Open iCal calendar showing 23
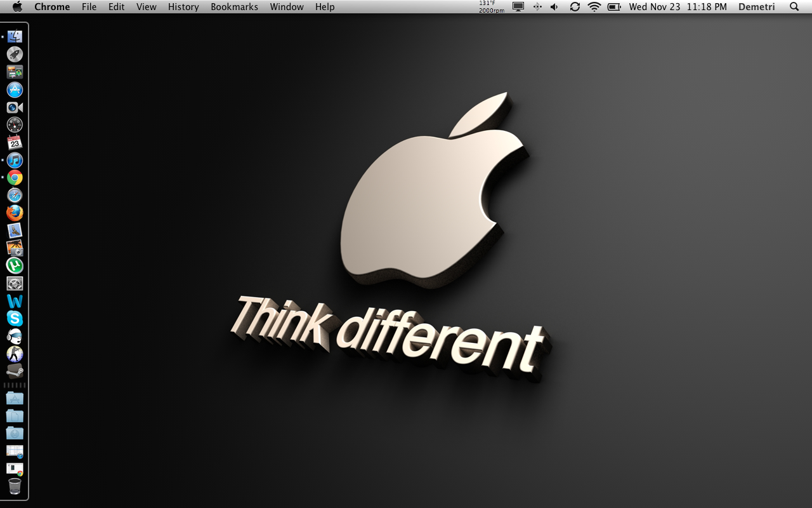Viewport: 812px width, 508px height. point(15,143)
